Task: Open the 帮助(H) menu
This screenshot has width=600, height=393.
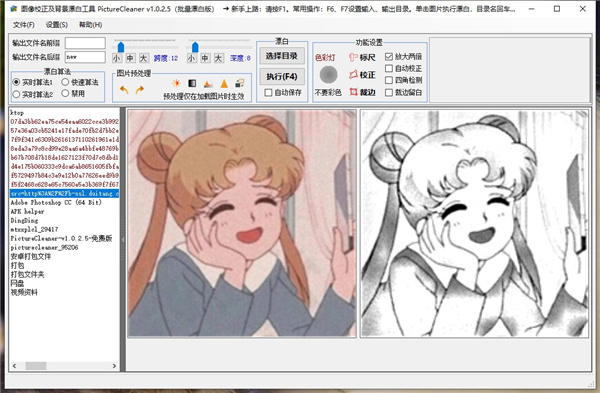Action: coord(90,25)
